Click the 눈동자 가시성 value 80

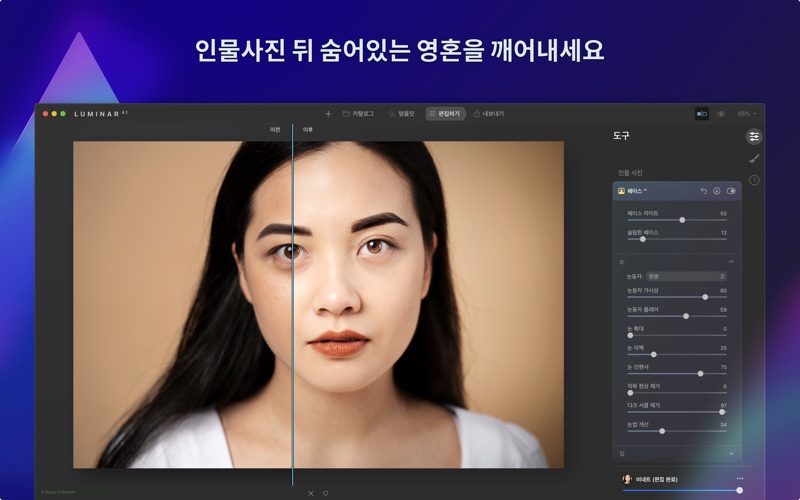(723, 290)
